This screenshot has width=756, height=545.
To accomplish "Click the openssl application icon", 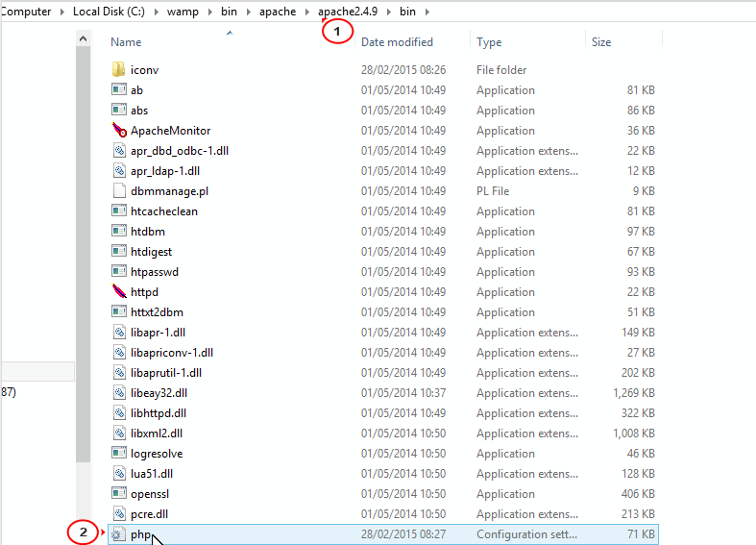I will (x=118, y=493).
